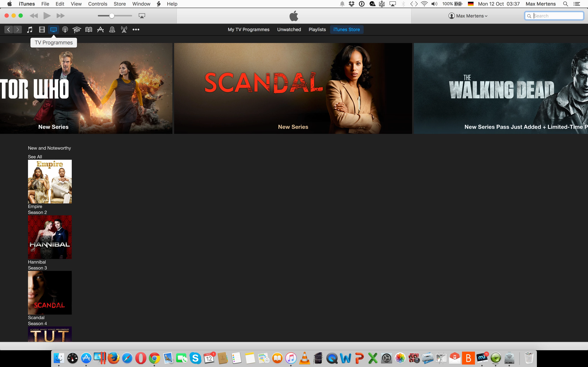The height and width of the screenshot is (367, 588).
Task: Expand the Max Mertens account dropdown
Action: click(468, 16)
